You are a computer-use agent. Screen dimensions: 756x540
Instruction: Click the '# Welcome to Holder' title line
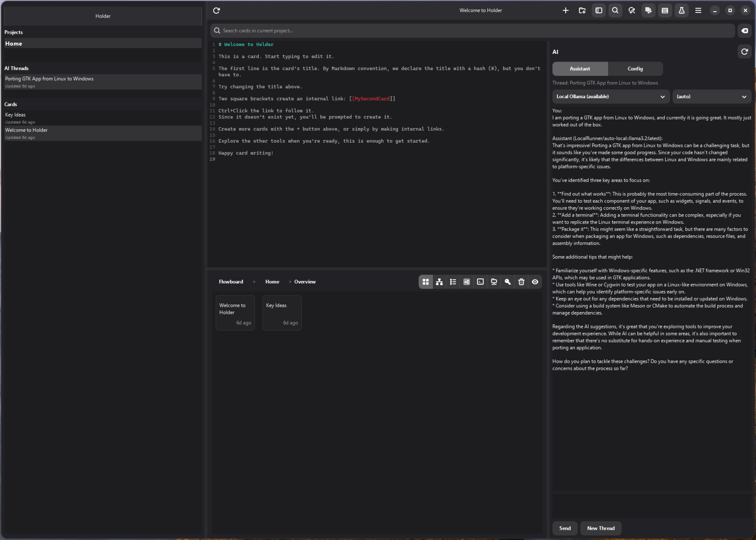pos(246,45)
